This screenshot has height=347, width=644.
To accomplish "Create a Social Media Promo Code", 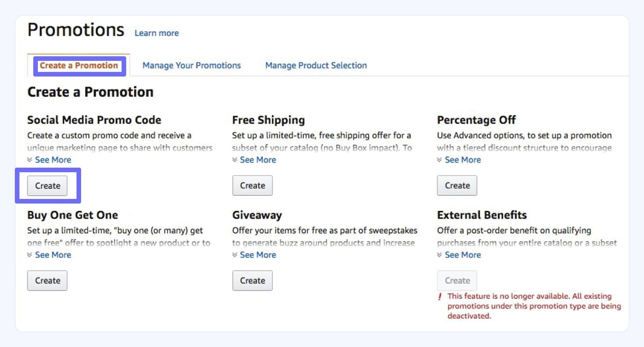I will coord(47,186).
